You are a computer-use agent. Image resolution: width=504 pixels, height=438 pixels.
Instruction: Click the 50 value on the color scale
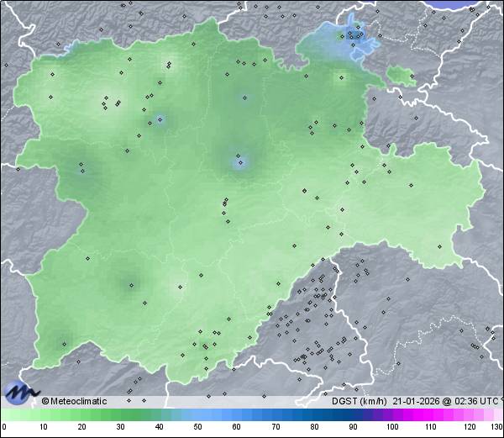[x=198, y=427]
